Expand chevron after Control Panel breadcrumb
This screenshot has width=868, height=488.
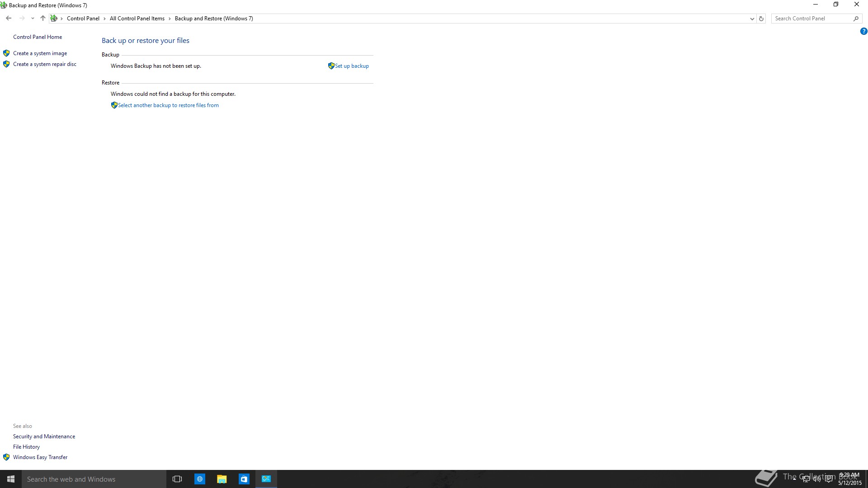point(104,19)
